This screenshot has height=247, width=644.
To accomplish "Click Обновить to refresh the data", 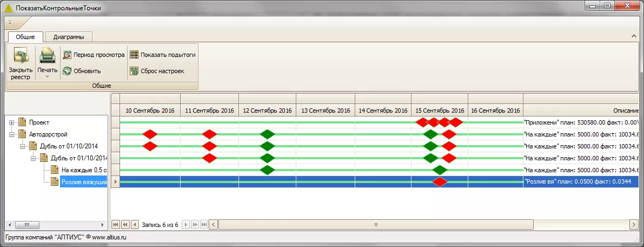I will pos(82,71).
